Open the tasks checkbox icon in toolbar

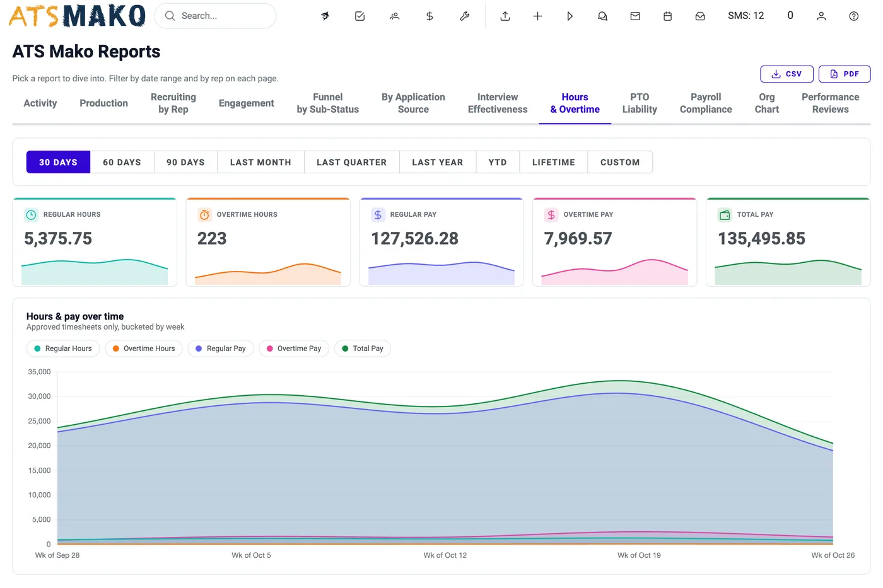[x=360, y=16]
